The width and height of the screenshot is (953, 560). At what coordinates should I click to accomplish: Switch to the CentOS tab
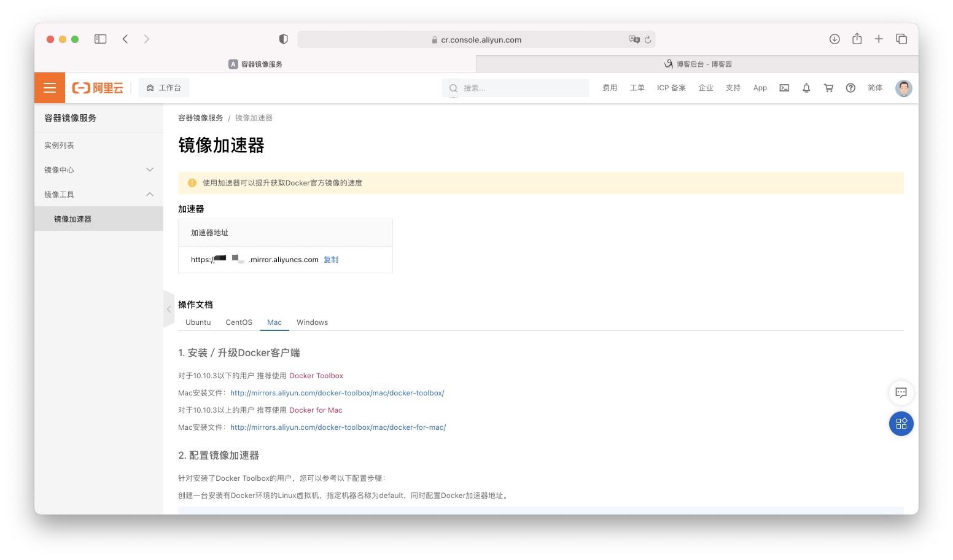(239, 322)
